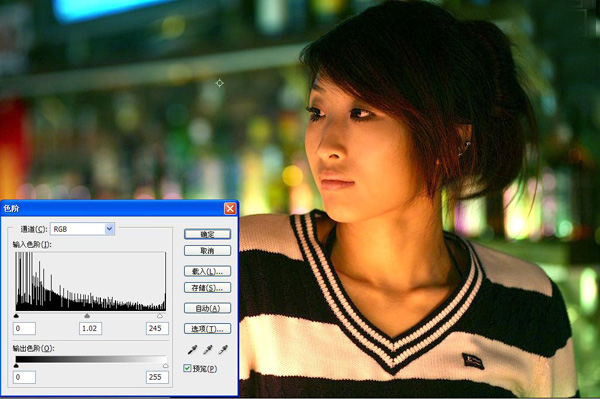Click the gamma field showing 1.02
The image size is (600, 399).
(x=90, y=329)
